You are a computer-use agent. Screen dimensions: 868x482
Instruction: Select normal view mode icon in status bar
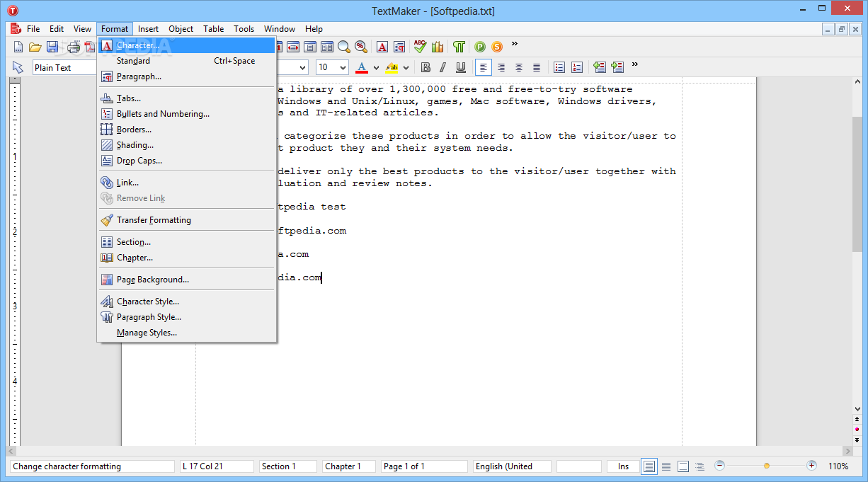pos(649,466)
